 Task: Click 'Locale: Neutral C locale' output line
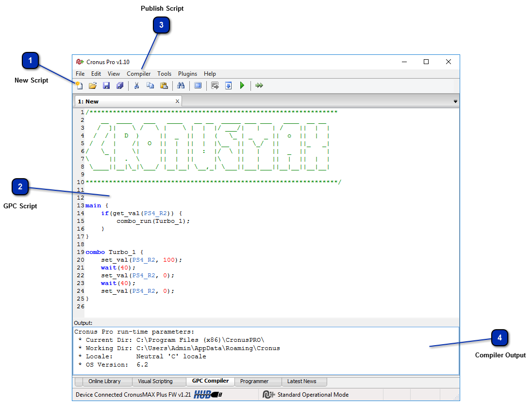point(142,356)
